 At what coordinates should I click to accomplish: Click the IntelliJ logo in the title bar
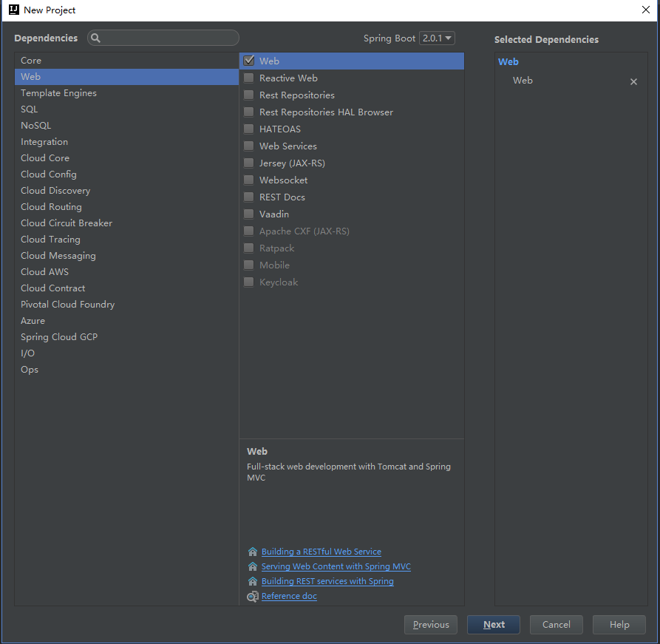pyautogui.click(x=13, y=10)
